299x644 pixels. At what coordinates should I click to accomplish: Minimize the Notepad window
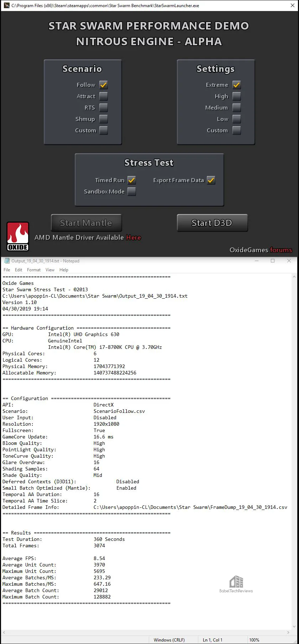(x=257, y=261)
